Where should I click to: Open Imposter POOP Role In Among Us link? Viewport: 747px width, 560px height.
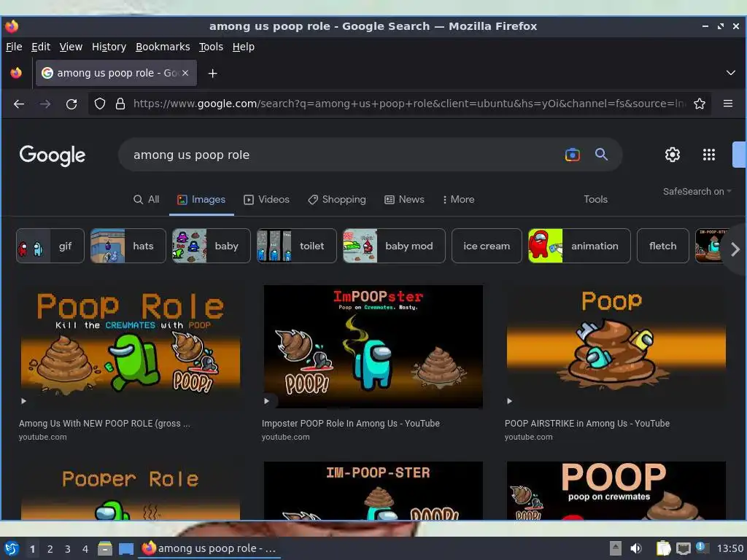(x=351, y=424)
